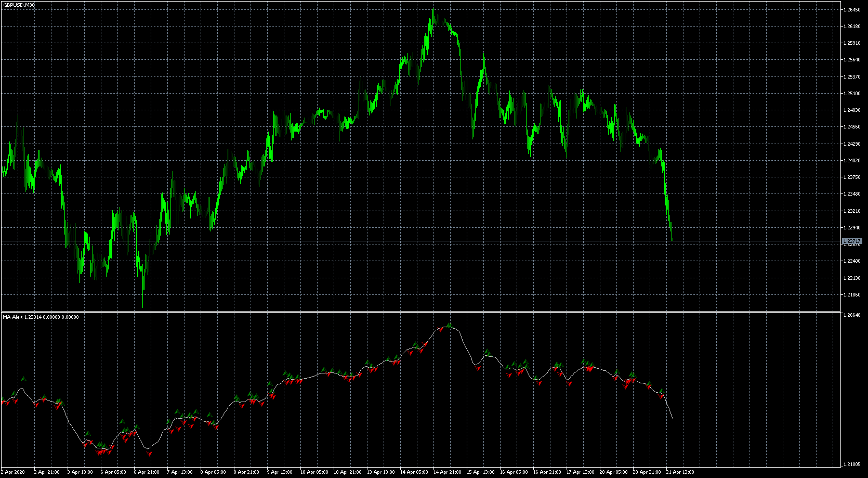The width and height of the screenshot is (868, 478).
Task: Click the 1.23750 price axis label
Action: pyautogui.click(x=852, y=177)
